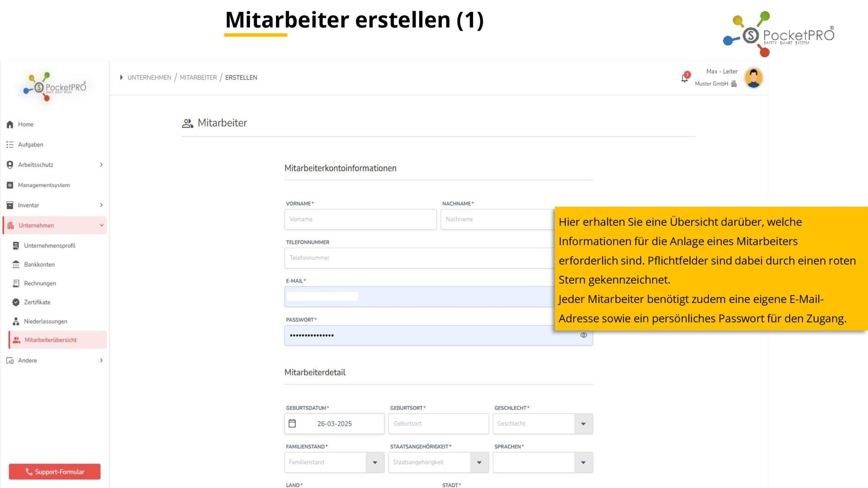The image size is (868, 488).
Task: Expand the Inventar submenu chevron
Action: pyautogui.click(x=101, y=205)
